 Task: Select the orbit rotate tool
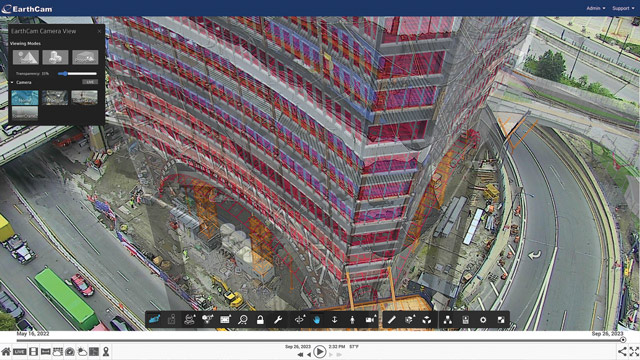tap(299, 320)
